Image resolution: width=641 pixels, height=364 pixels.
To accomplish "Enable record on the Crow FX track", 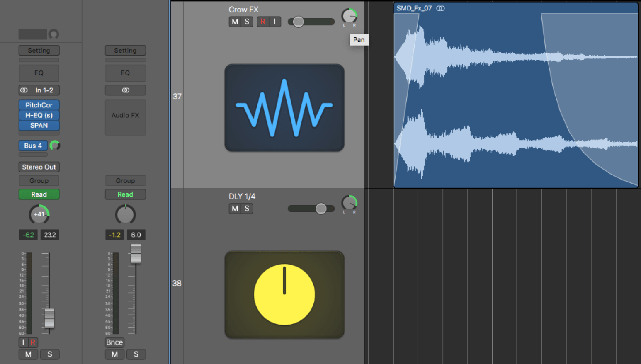I will tap(262, 22).
